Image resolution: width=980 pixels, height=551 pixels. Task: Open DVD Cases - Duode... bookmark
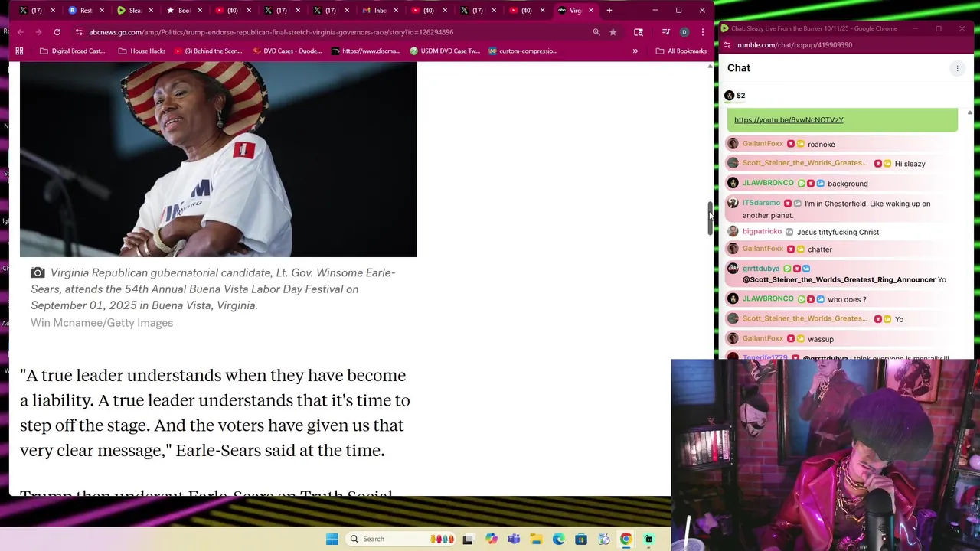tap(287, 51)
